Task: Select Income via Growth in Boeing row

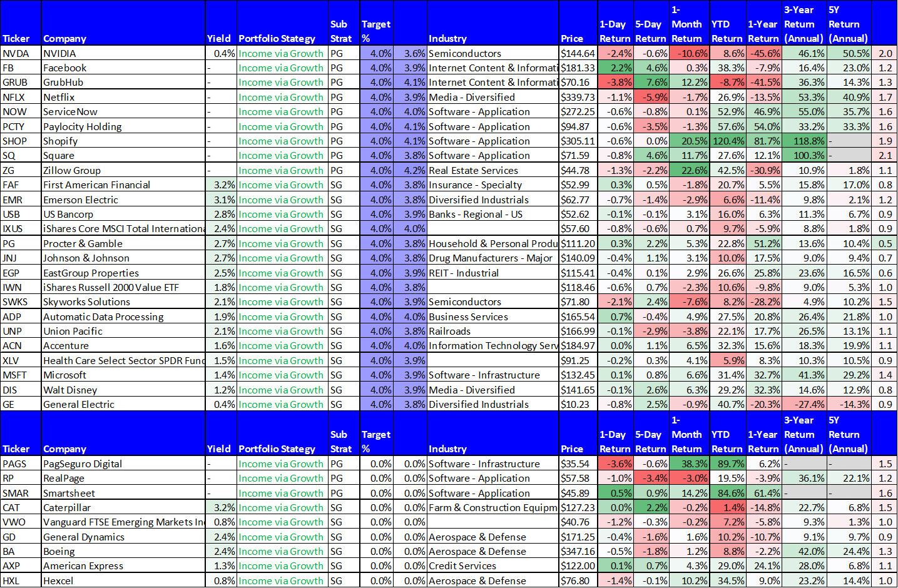Action: pos(282,551)
